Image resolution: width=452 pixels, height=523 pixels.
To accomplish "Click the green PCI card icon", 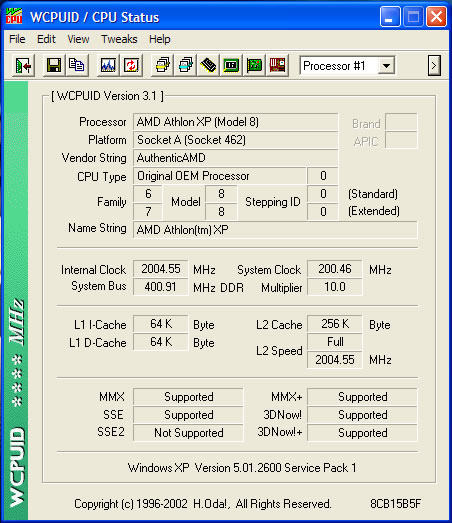I will [255, 65].
